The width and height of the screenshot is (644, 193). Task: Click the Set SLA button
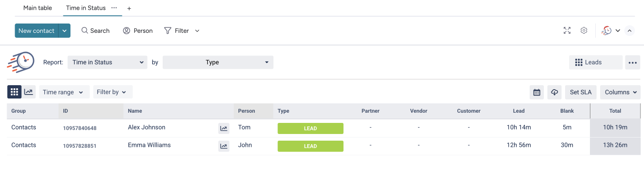581,92
